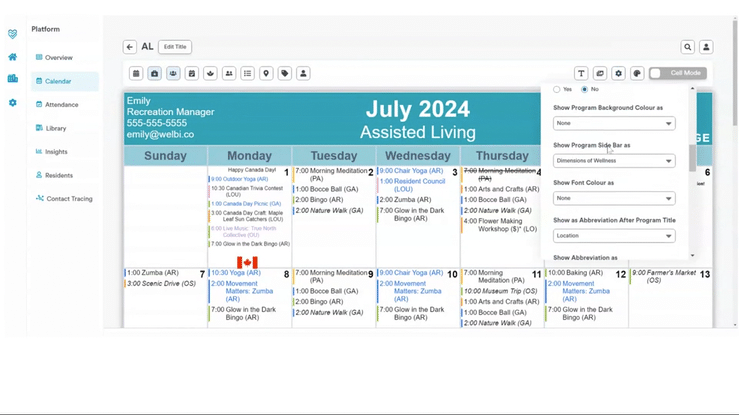
Task: Click the back arrow beside AL title
Action: tap(130, 47)
